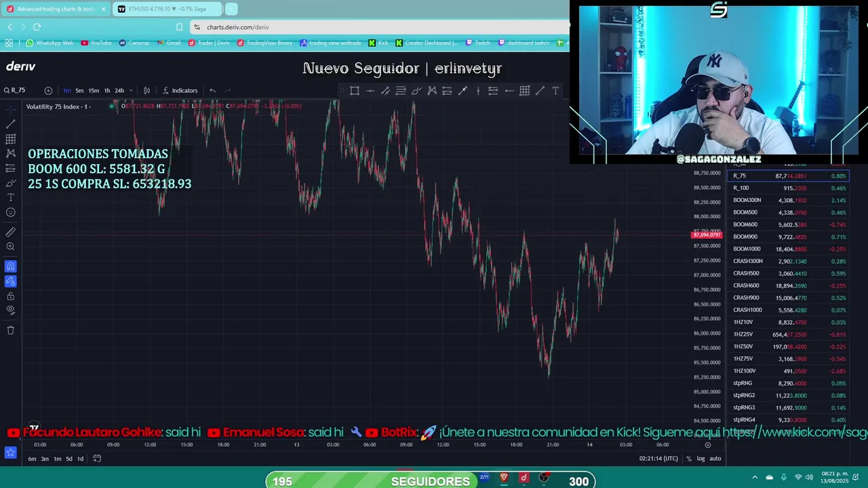Open the candlestick chart type selector
The image size is (868, 488).
[146, 90]
